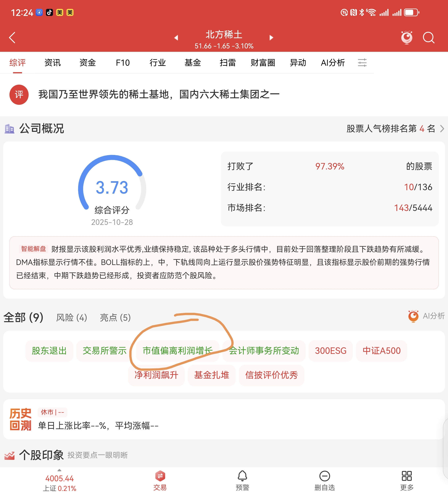This screenshot has height=503, width=448.
Task: Tap the 市值偏离利润增长 tag
Action: [178, 351]
